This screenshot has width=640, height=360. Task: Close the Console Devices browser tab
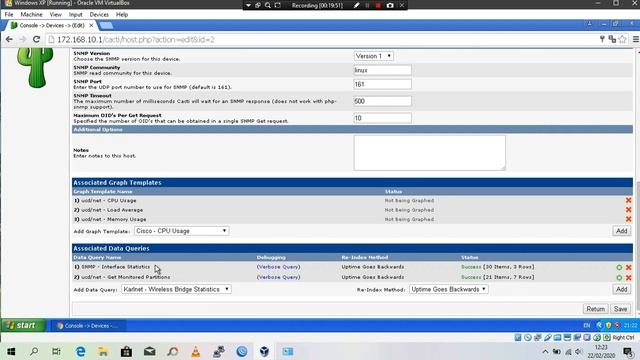(x=91, y=25)
